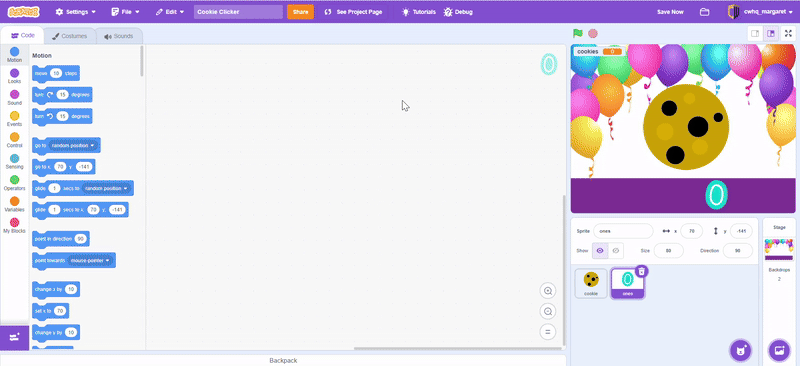The height and width of the screenshot is (366, 800).
Task: Open the File menu
Action: [x=125, y=12]
